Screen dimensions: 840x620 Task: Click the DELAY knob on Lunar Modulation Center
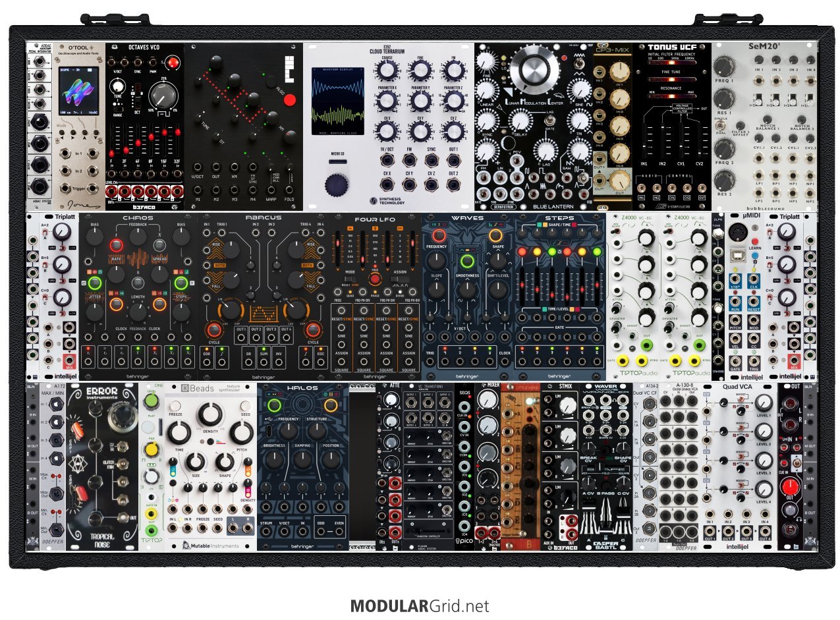click(520, 121)
